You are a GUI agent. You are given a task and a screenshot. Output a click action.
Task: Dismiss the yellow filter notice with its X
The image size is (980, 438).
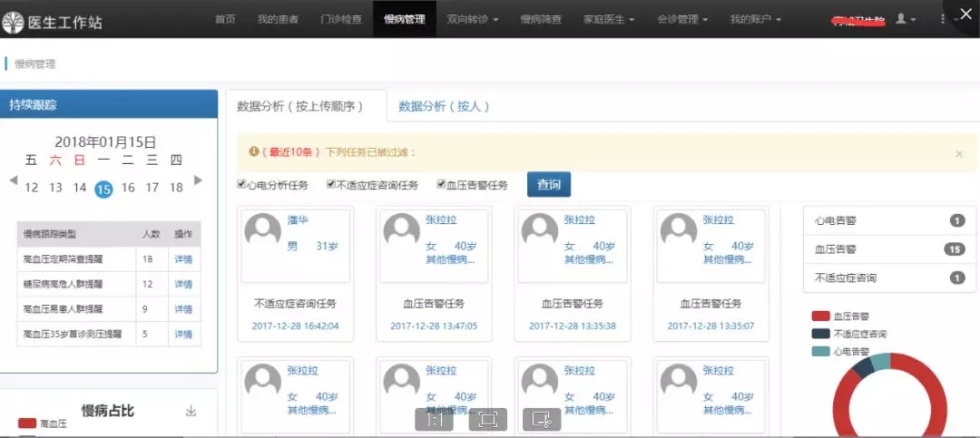(959, 154)
